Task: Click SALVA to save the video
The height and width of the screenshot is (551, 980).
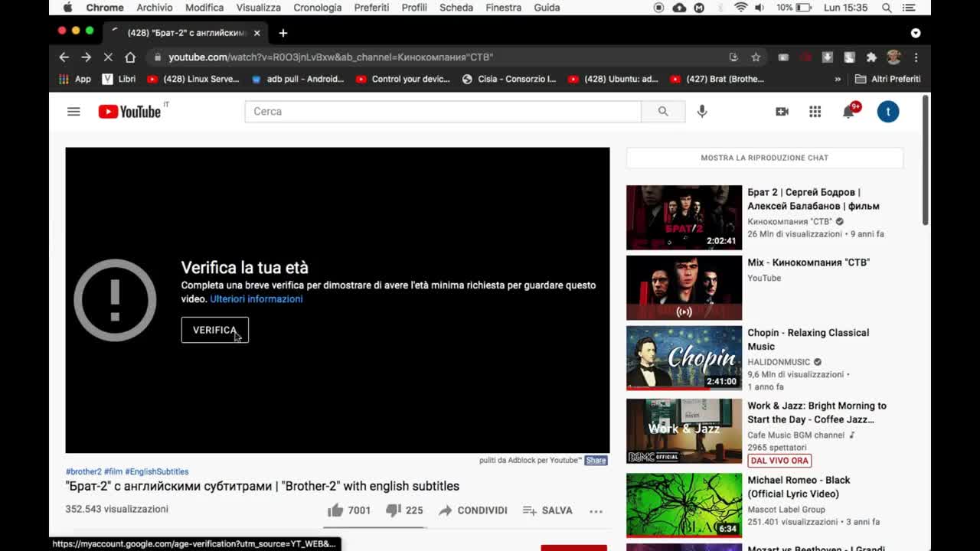Action: pyautogui.click(x=547, y=510)
